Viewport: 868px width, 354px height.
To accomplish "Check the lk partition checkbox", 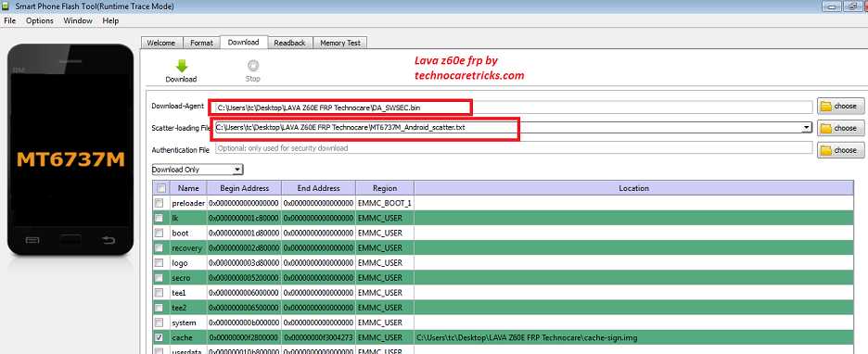I will (160, 218).
